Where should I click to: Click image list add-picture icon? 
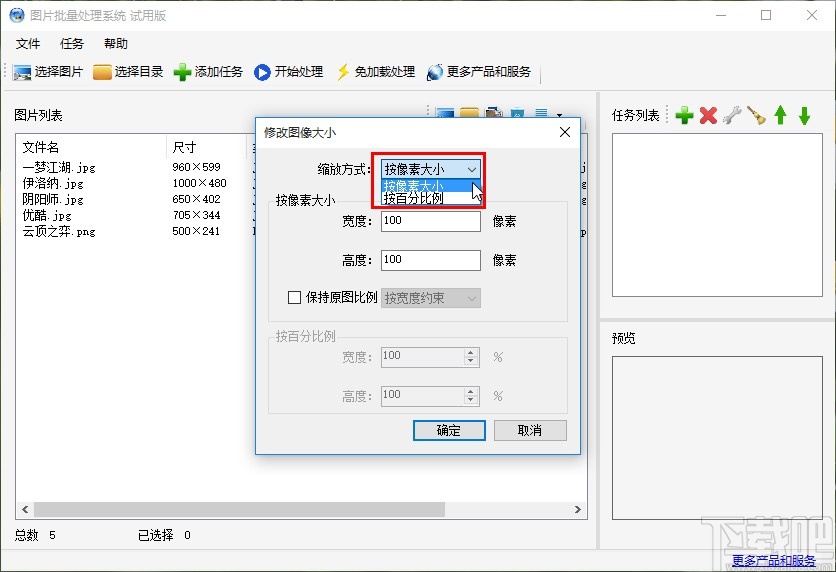tap(445, 113)
